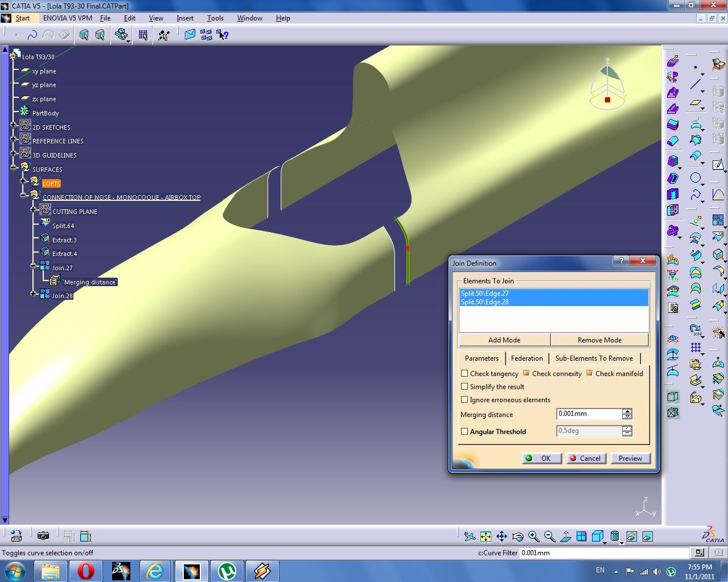The width and height of the screenshot is (728, 582).
Task: Click the Fit All In icon
Action: [486, 536]
